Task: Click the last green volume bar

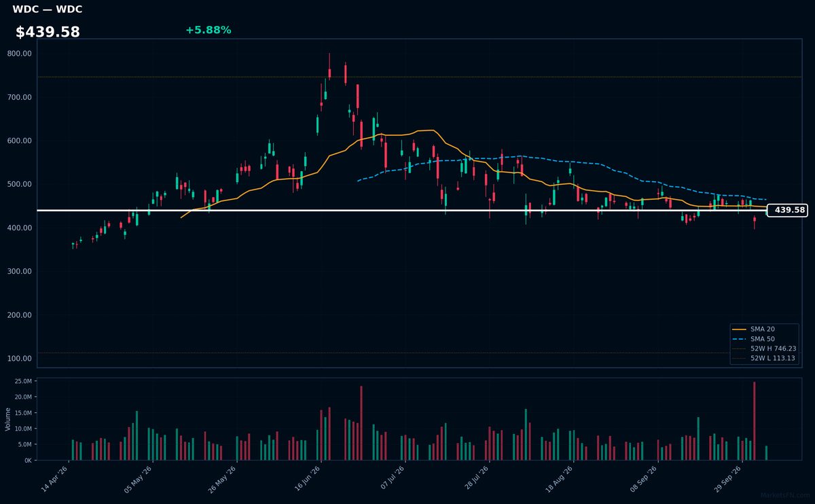Action: [x=766, y=453]
